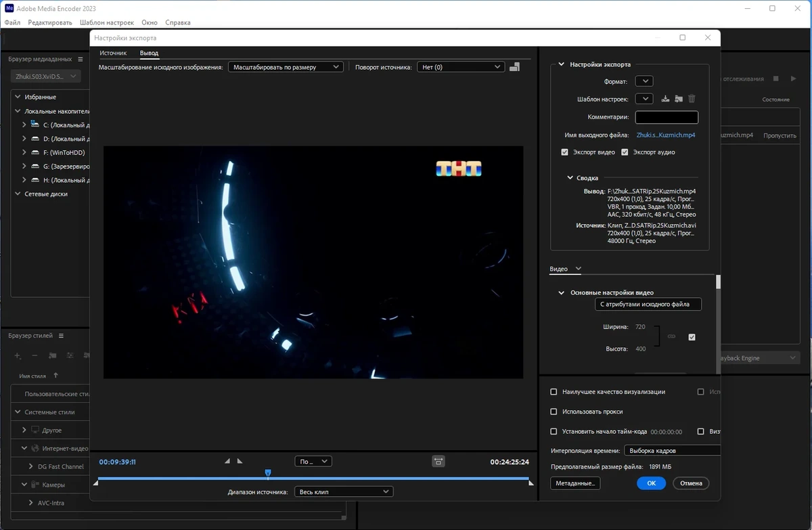Click the video preview frame
This screenshot has height=530, width=812.
tap(313, 262)
